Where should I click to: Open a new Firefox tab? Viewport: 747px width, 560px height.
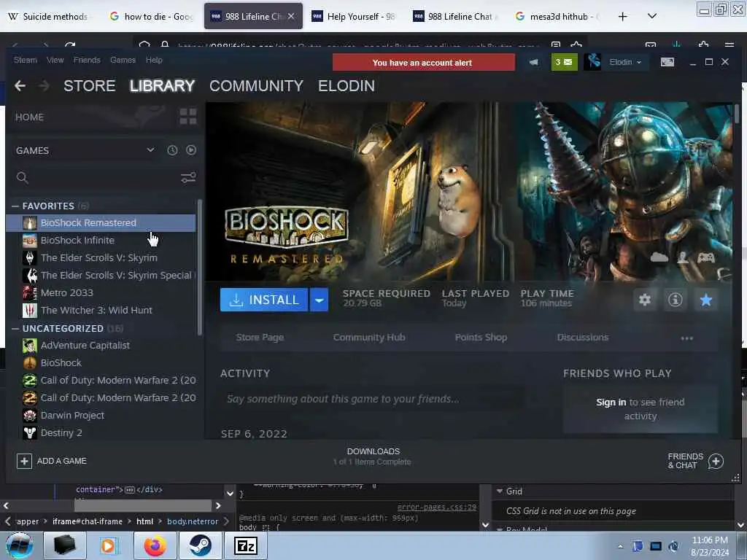pyautogui.click(x=622, y=16)
